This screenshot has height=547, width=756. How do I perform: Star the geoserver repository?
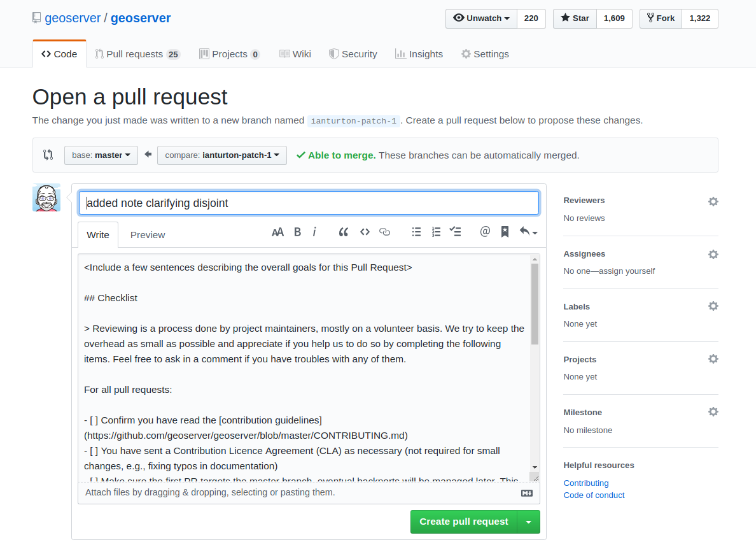click(575, 18)
